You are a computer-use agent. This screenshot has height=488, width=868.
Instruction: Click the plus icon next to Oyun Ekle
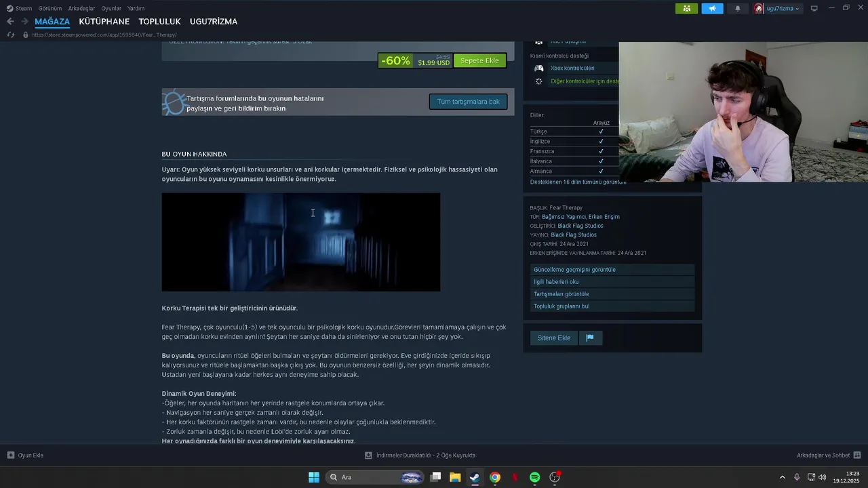pos(10,455)
